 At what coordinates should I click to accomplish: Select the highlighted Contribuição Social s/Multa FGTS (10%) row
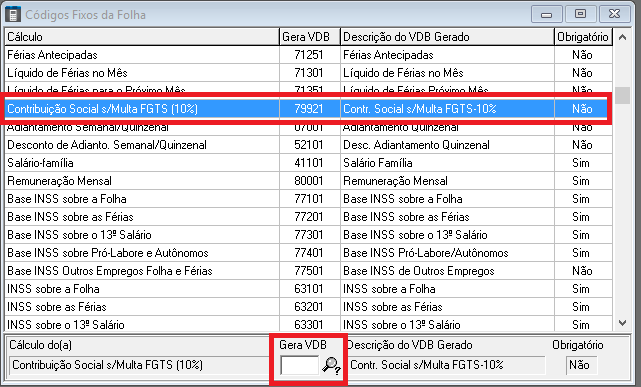click(x=308, y=109)
